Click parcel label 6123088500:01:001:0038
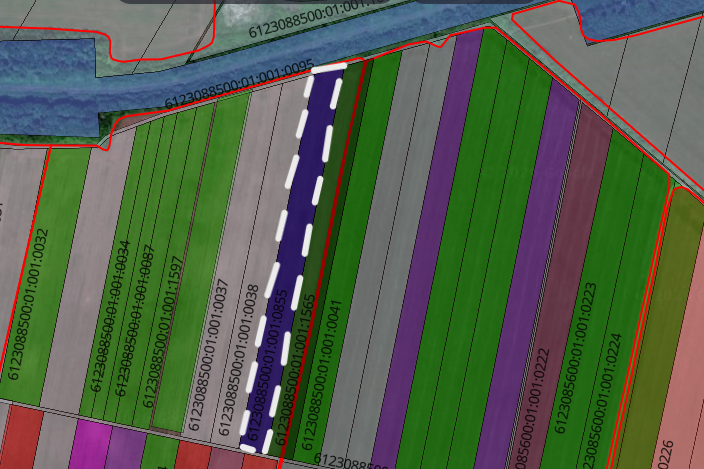Viewport: 704px width, 469px height. [x=238, y=360]
